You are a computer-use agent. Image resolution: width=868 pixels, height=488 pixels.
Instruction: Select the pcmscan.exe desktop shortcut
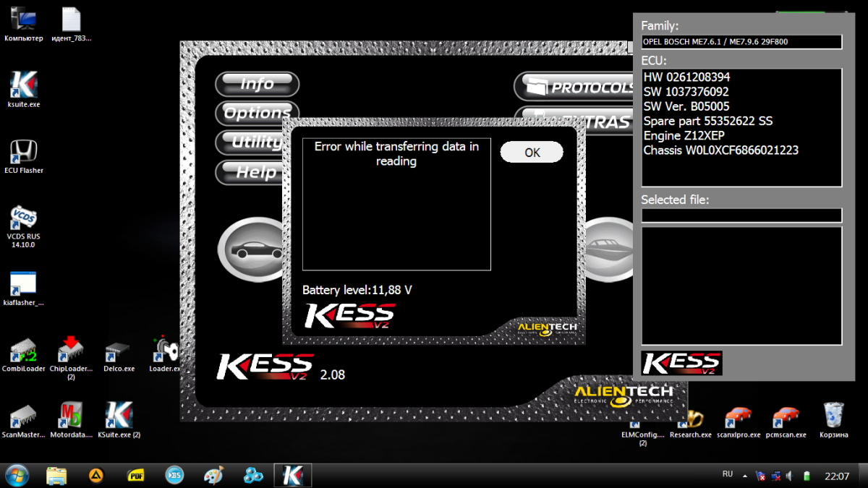tap(786, 421)
